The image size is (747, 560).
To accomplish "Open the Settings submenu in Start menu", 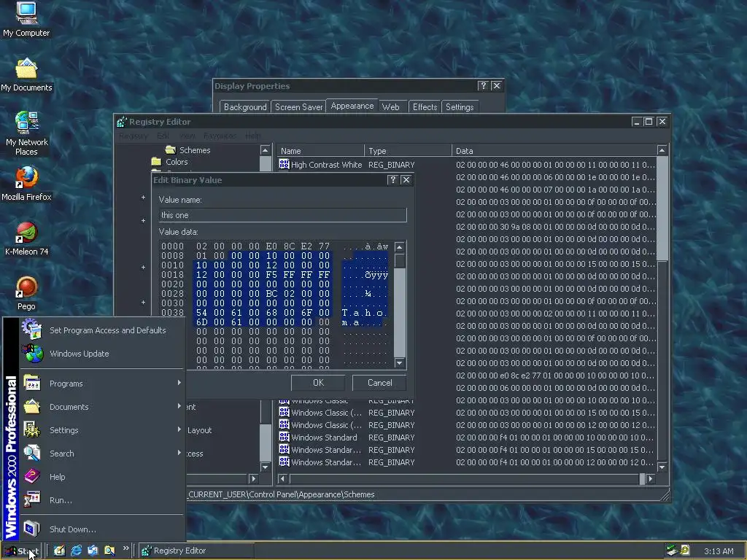I will click(102, 430).
